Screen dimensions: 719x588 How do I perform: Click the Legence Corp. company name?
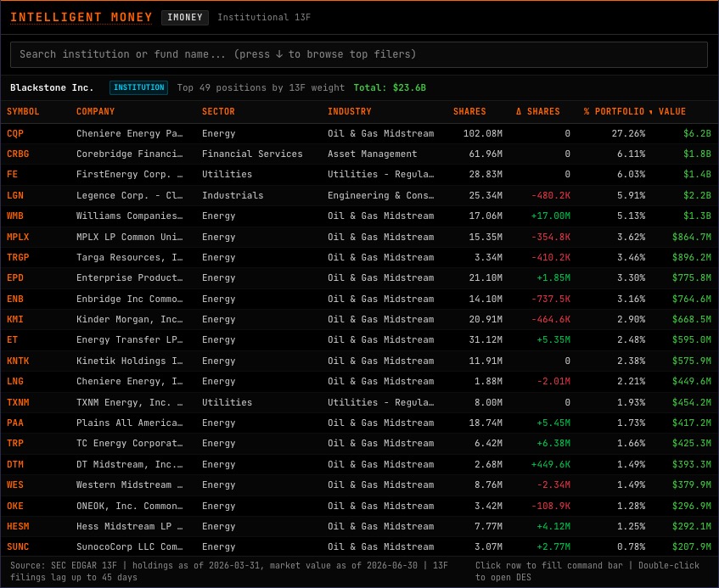point(130,195)
